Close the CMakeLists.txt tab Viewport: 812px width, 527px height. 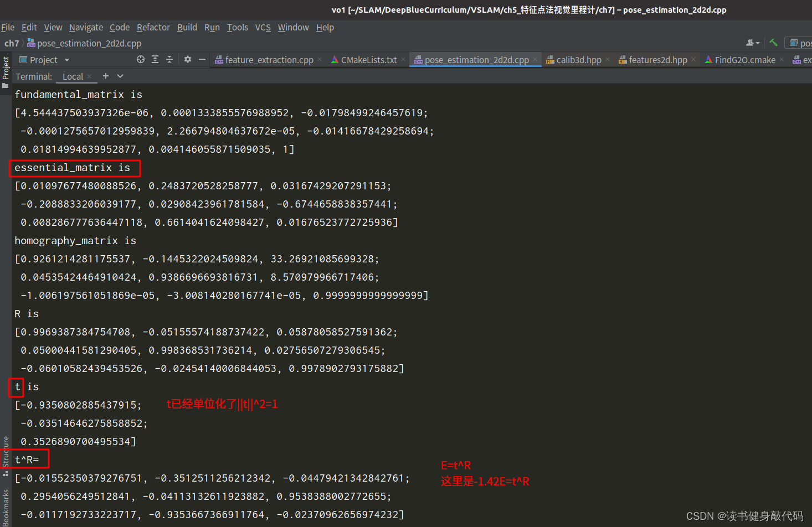pyautogui.click(x=403, y=59)
